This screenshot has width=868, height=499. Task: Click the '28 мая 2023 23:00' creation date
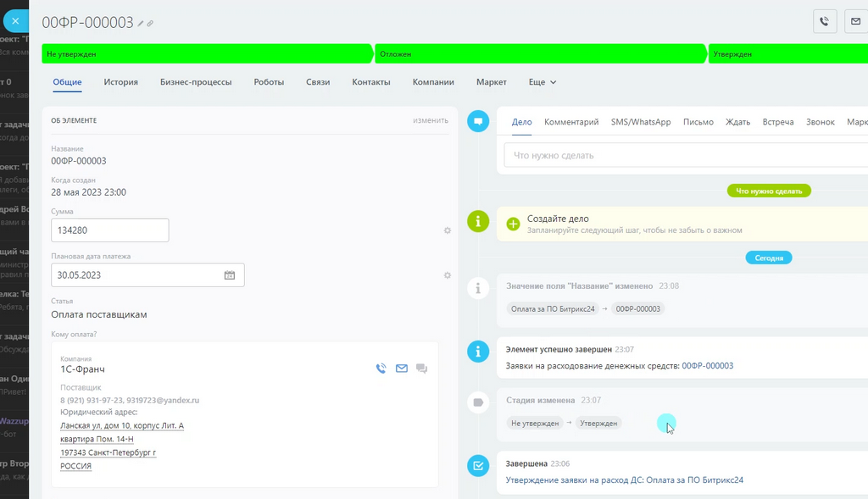tap(88, 192)
